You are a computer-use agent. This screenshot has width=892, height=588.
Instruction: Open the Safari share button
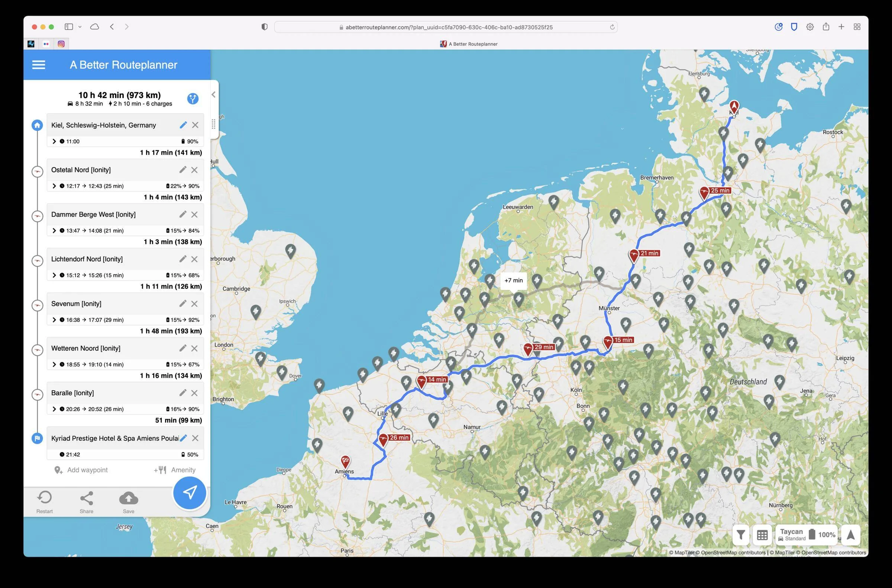(x=825, y=27)
